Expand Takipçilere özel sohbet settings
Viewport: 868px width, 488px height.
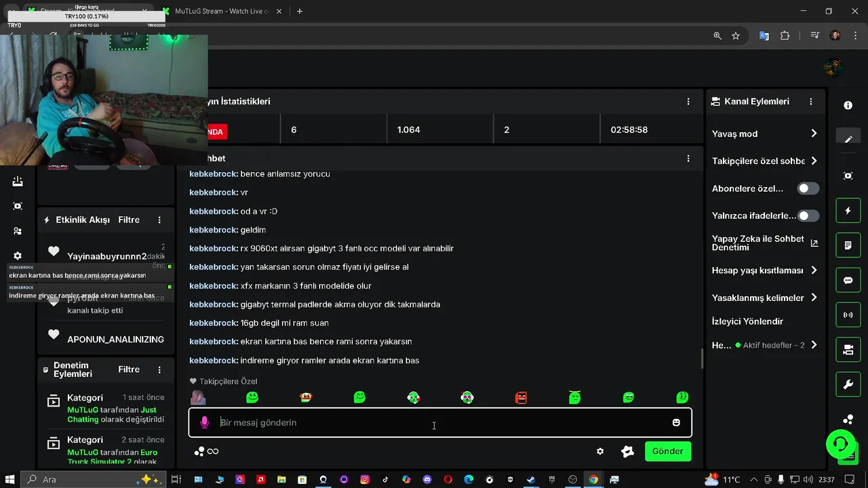click(x=765, y=161)
